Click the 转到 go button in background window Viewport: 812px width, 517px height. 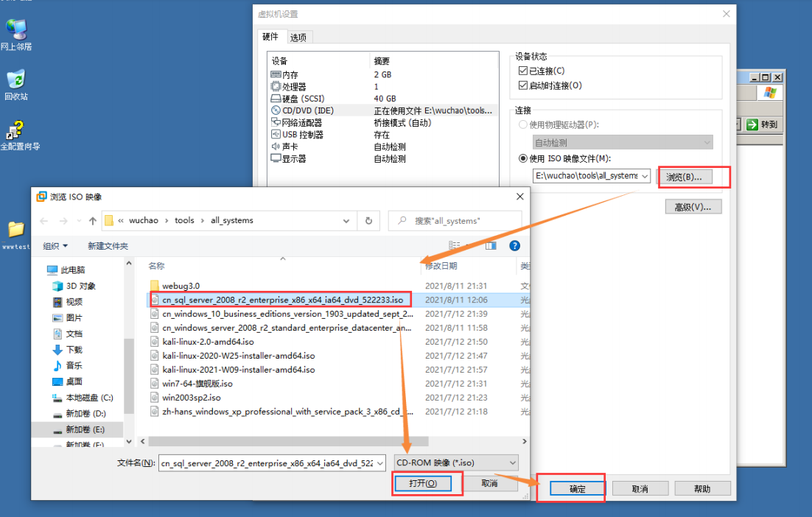763,124
